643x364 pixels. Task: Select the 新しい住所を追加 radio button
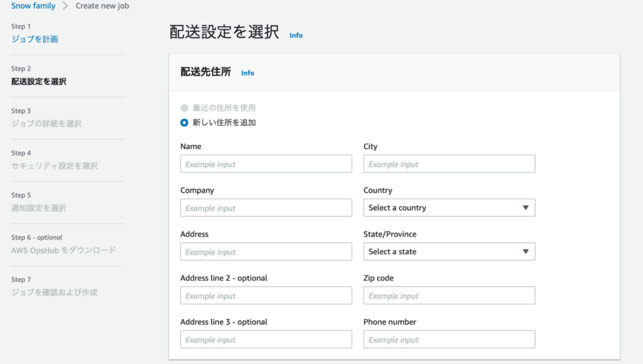point(184,123)
